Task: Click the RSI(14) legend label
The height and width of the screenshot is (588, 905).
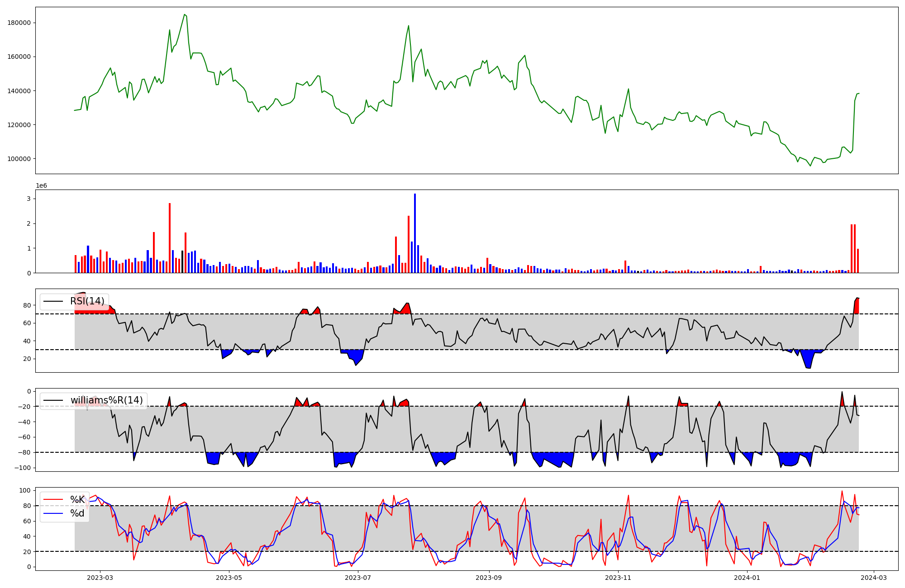Action: [x=87, y=301]
